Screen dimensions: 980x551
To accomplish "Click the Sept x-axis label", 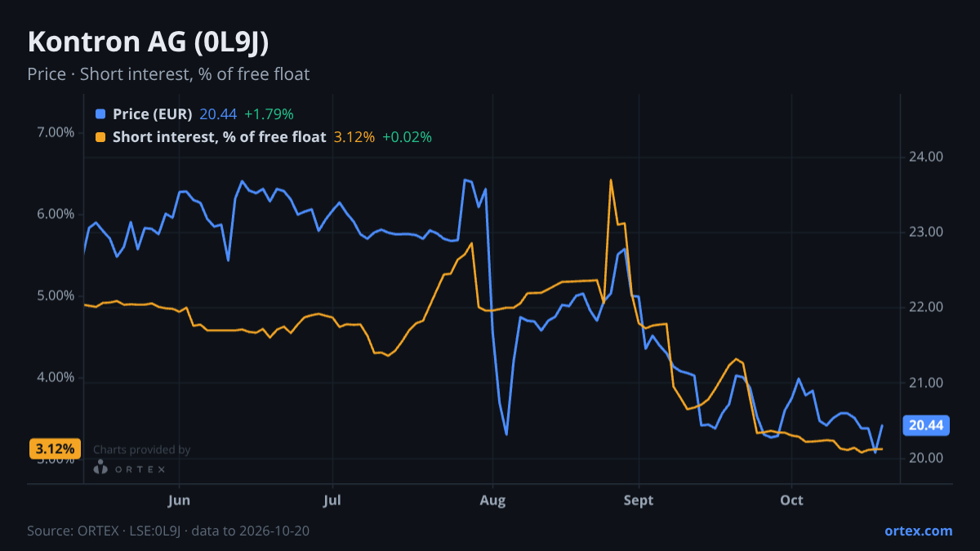I will click(639, 500).
